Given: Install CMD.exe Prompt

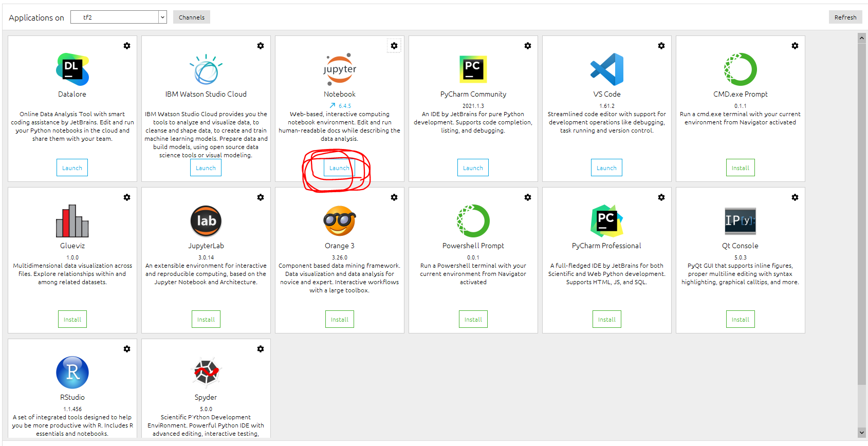Looking at the screenshot, I should click(x=741, y=168).
